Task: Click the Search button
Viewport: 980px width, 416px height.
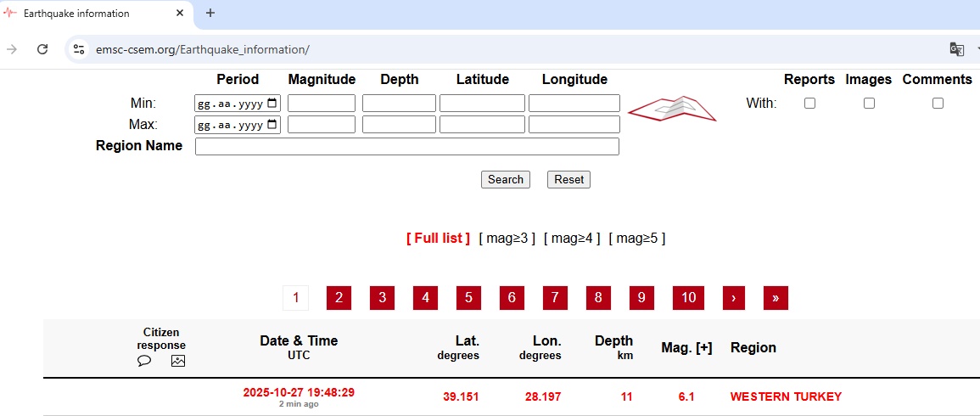Action: click(x=506, y=179)
